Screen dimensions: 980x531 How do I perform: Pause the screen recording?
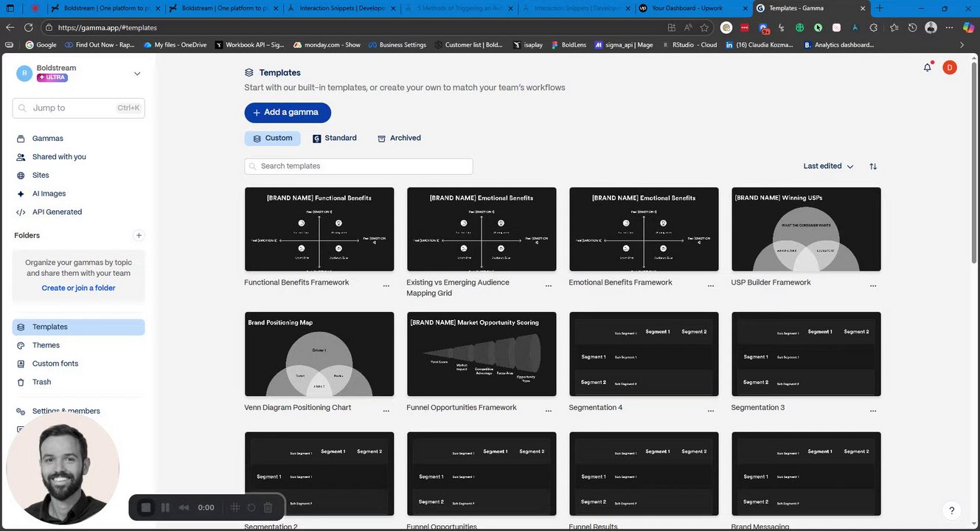[x=165, y=507]
